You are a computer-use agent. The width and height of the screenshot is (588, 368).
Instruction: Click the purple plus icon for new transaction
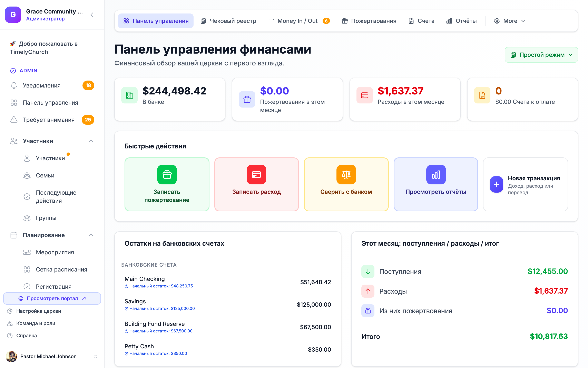tap(496, 184)
